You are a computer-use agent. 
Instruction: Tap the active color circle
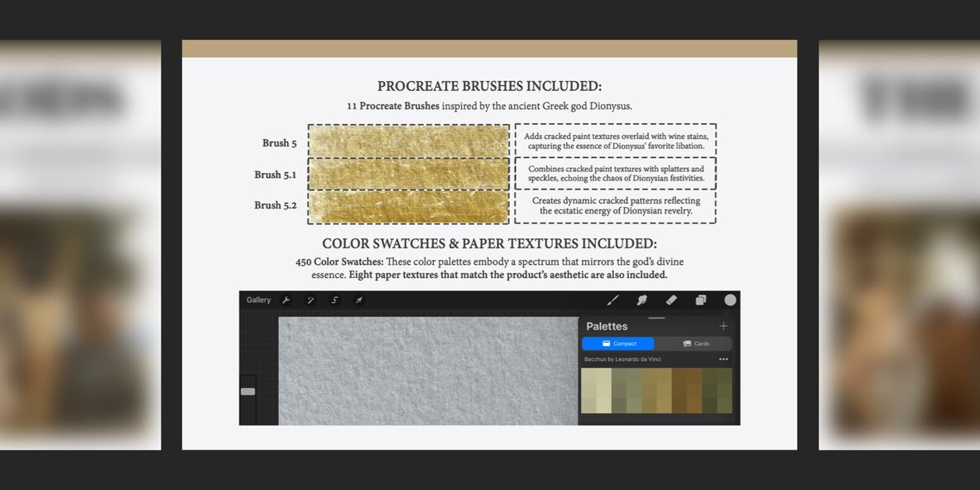730,300
